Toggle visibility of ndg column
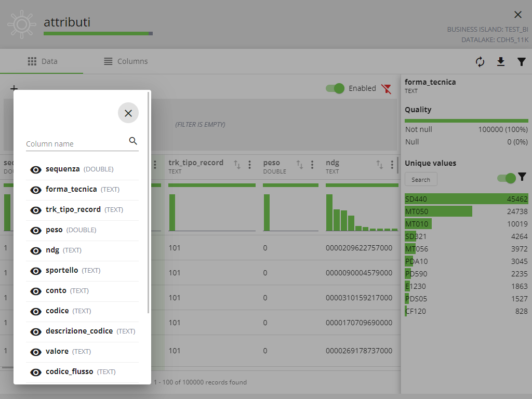 tap(36, 251)
